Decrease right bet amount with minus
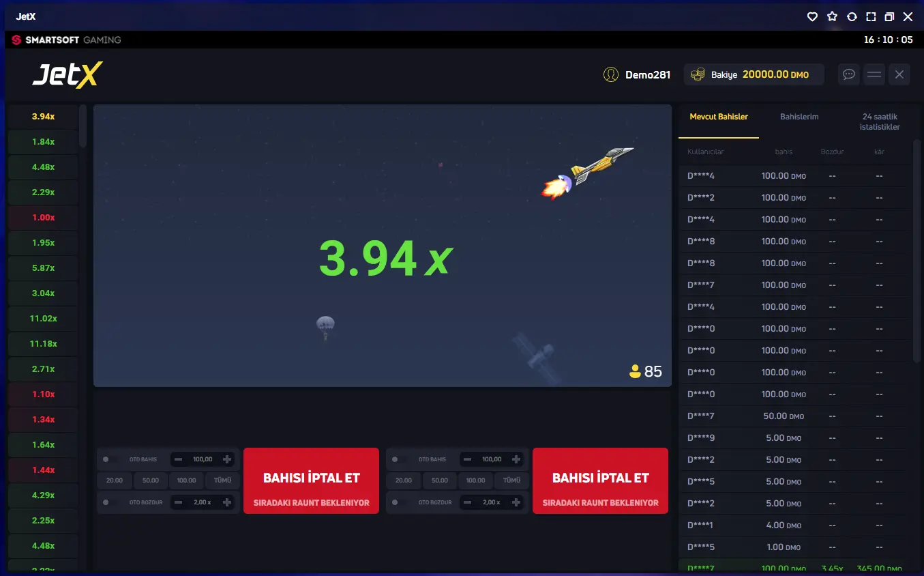The width and height of the screenshot is (924, 576). (x=467, y=459)
